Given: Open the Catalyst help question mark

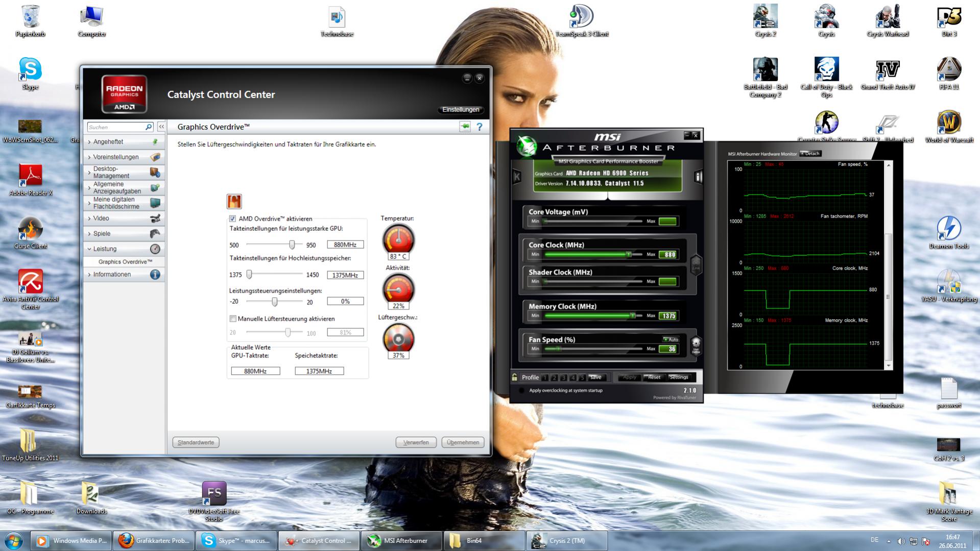Looking at the screenshot, I should point(479,127).
